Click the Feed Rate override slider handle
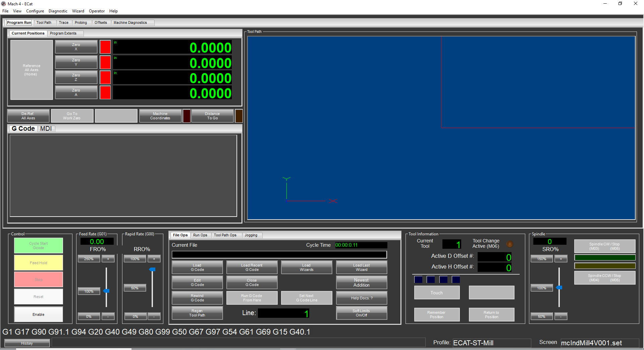 [x=106, y=291]
